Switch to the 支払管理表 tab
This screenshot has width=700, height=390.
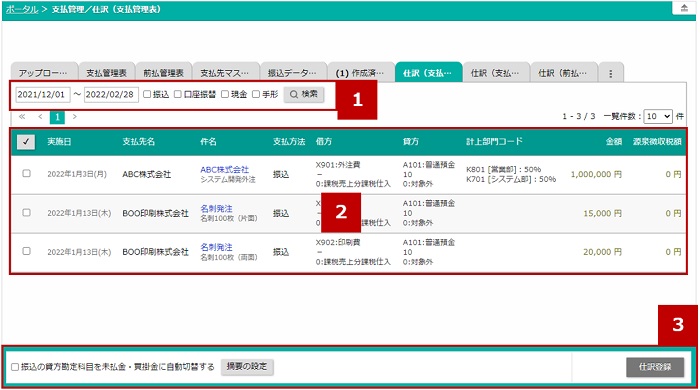106,73
